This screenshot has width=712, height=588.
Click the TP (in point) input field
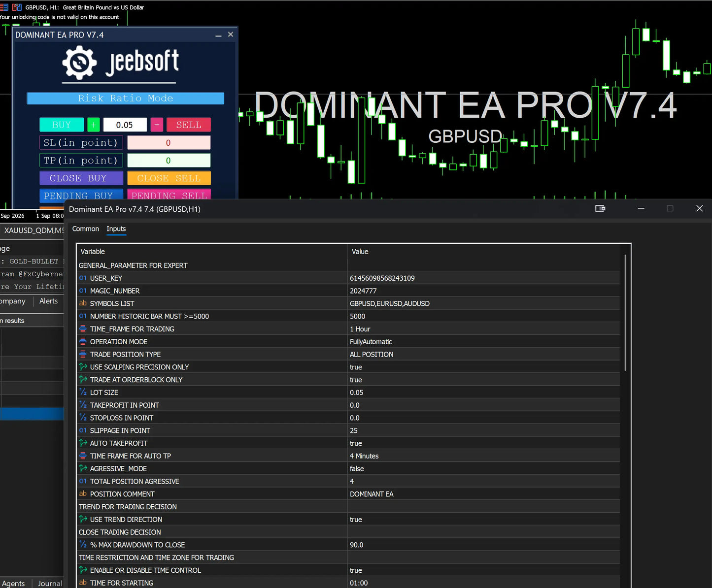[169, 161]
